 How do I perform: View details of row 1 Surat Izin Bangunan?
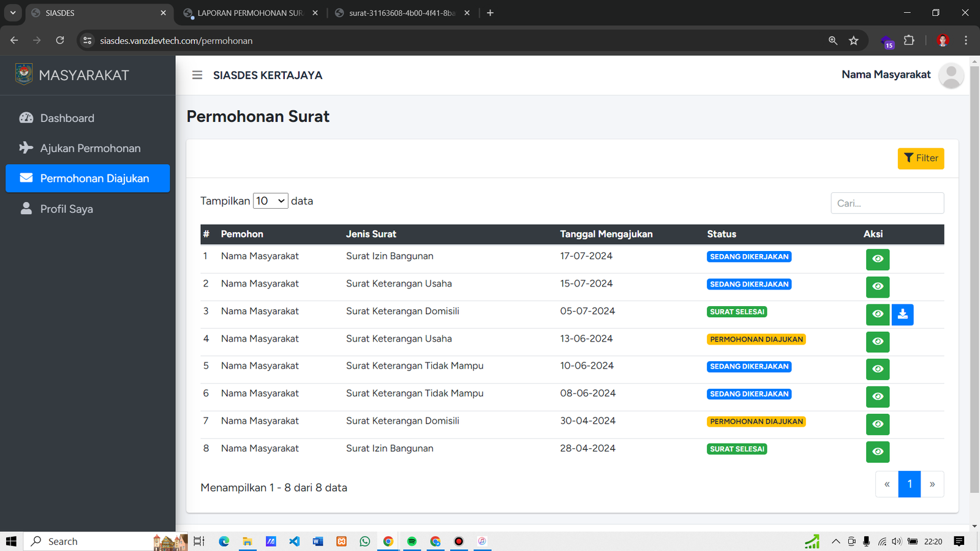pos(877,259)
